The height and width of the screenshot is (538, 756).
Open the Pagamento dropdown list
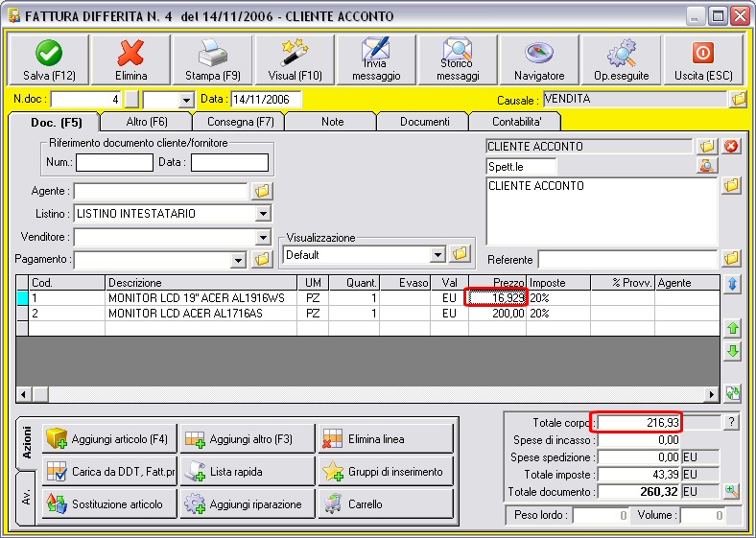[239, 259]
